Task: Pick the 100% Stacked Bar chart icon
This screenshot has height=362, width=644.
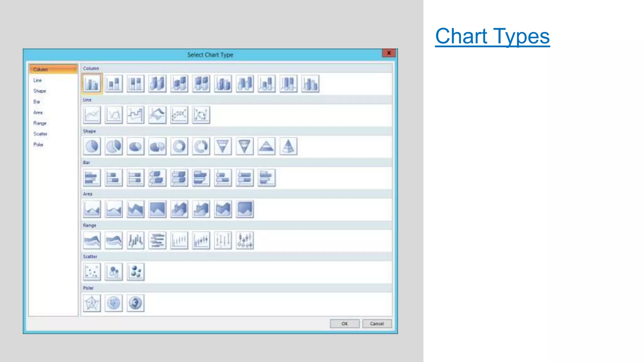Action: 136,178
